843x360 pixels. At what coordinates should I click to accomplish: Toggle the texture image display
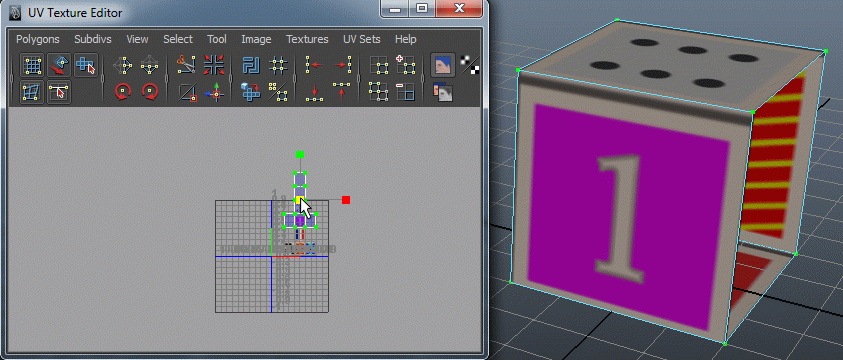click(443, 65)
